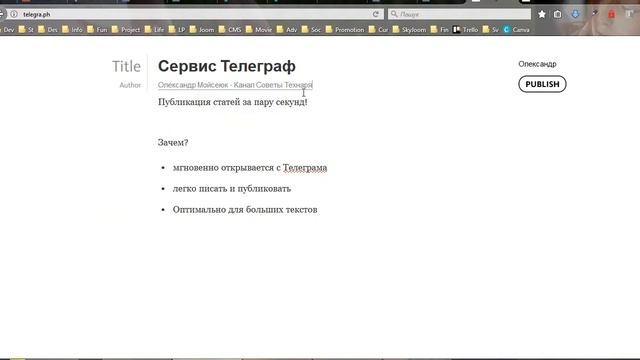Click bullet text 'мгновенно открывается'
640x360 pixels.
point(223,168)
